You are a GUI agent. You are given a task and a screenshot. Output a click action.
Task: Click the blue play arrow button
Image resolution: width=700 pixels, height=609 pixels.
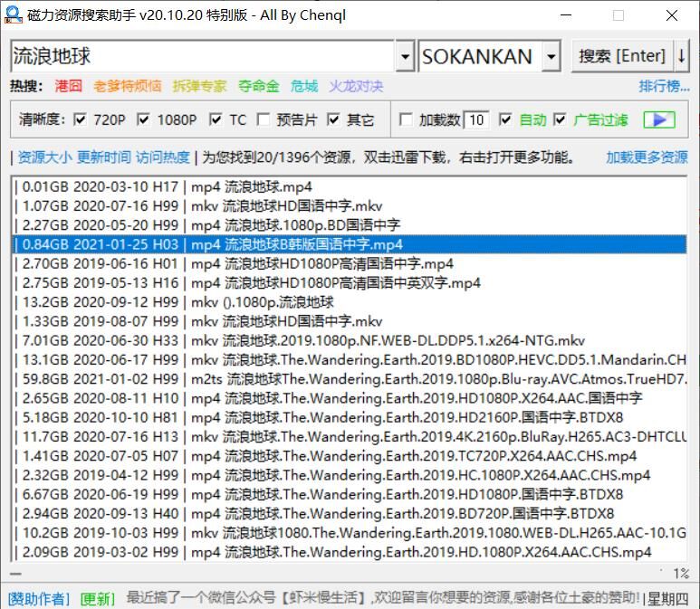(x=659, y=119)
